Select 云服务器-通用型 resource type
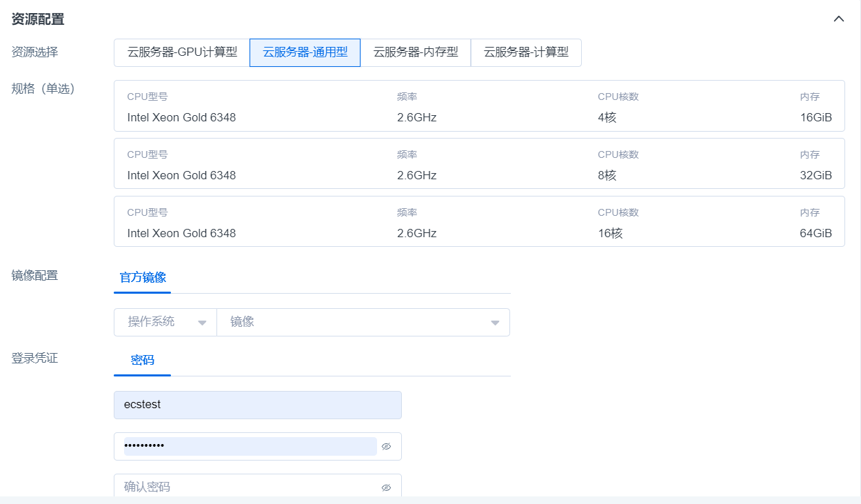861x504 pixels. 305,52
